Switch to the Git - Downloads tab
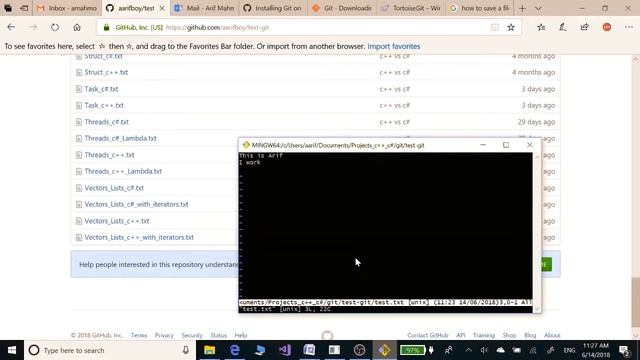Viewport: 640px width, 360px height. click(x=342, y=8)
